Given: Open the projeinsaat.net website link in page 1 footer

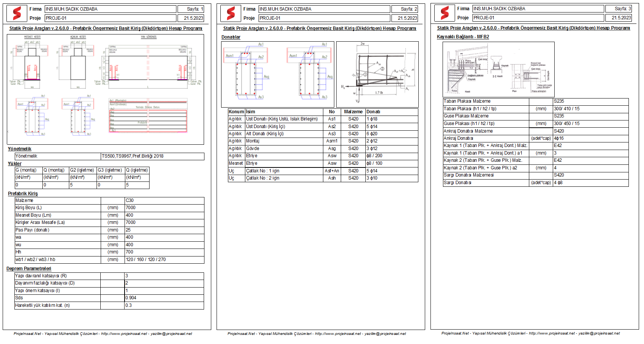Looking at the screenshot, I should pyautogui.click(x=124, y=334).
